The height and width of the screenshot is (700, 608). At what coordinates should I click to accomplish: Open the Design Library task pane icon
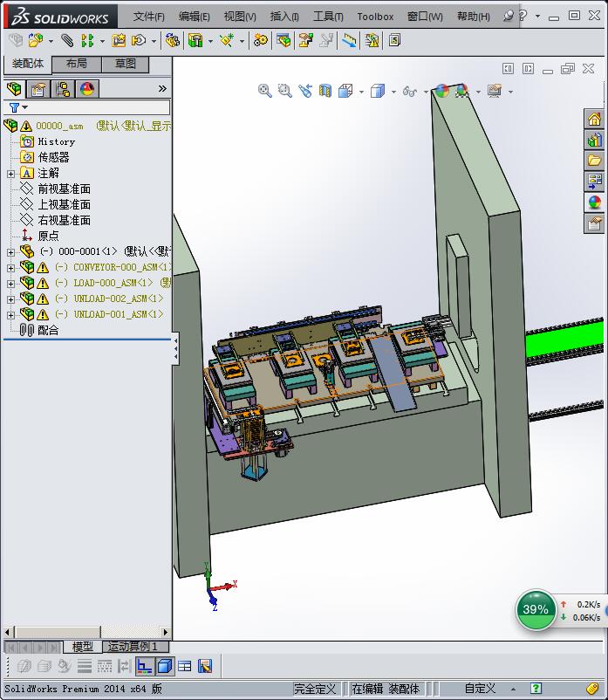(594, 141)
